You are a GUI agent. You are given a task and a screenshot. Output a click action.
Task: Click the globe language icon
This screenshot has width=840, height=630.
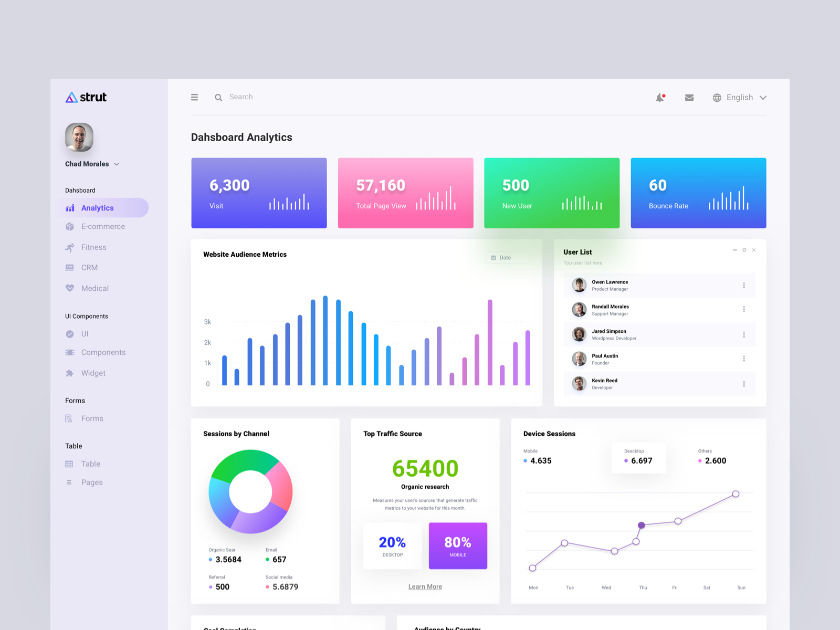click(717, 98)
